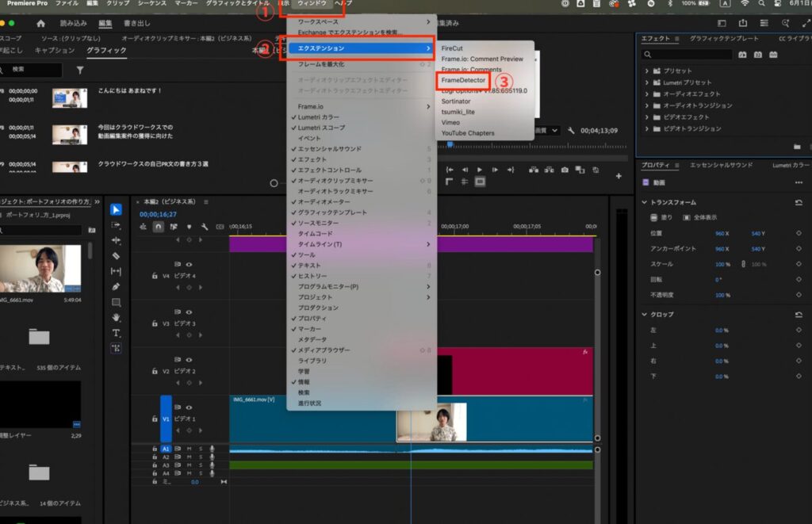Select IMG_6661.mov thumbnail in project panel
Screen dimensions: 812x524
click(x=40, y=269)
